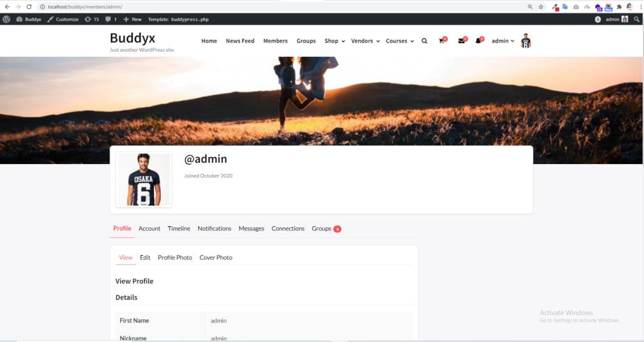Switch to the profile Notifications tab
Viewport: 644px width, 342px height.
[x=214, y=229]
